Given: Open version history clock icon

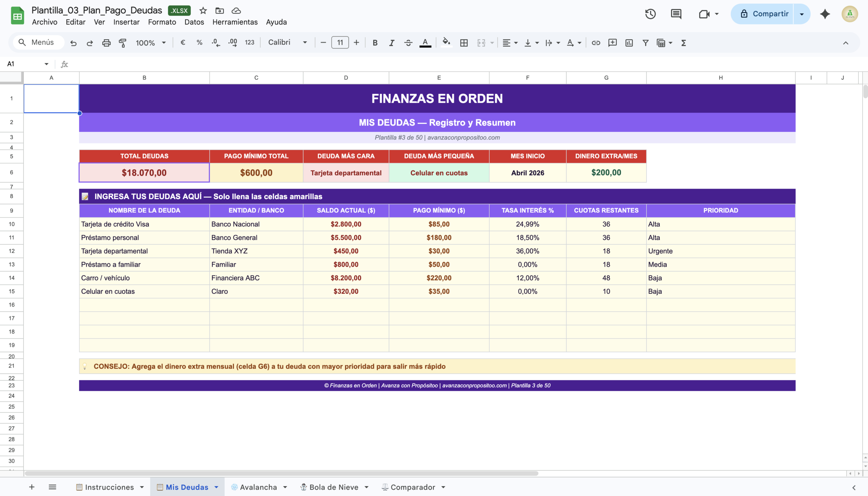Looking at the screenshot, I should [650, 14].
